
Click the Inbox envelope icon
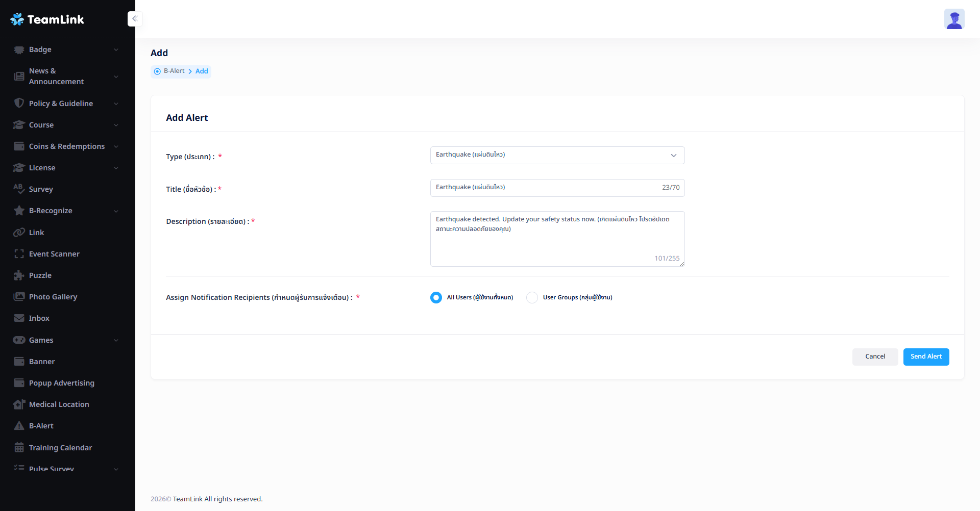[x=19, y=318]
